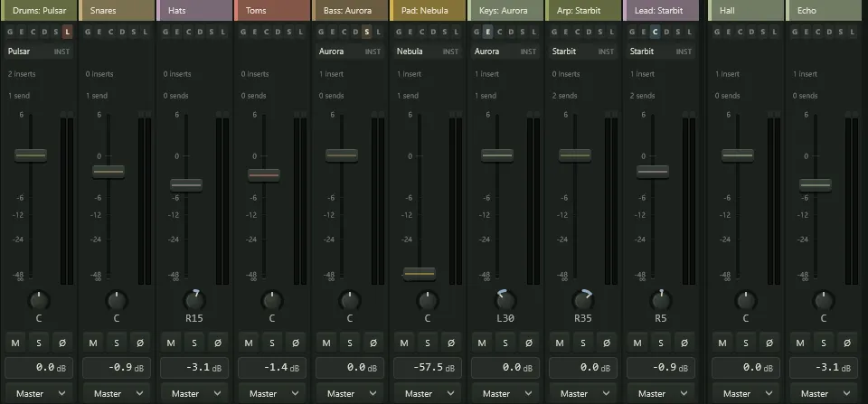Toggle the active E button on Keys: Aurora
The image size is (868, 404).
click(x=487, y=32)
